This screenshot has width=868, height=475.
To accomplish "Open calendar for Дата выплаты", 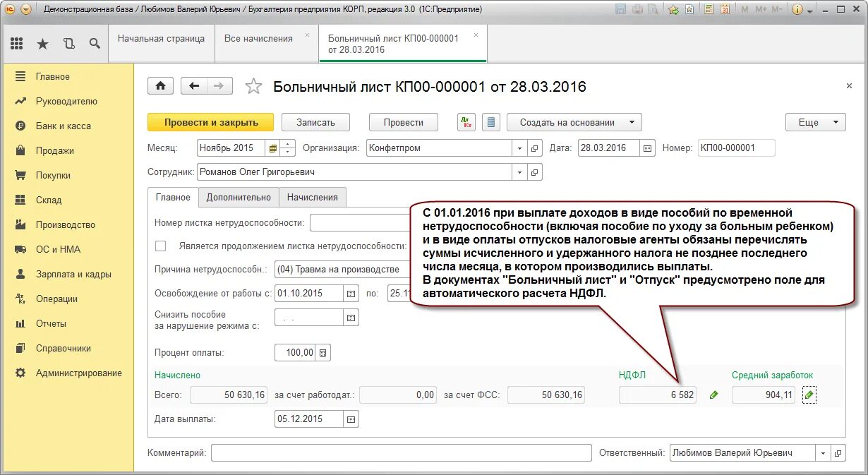I will pos(351,419).
